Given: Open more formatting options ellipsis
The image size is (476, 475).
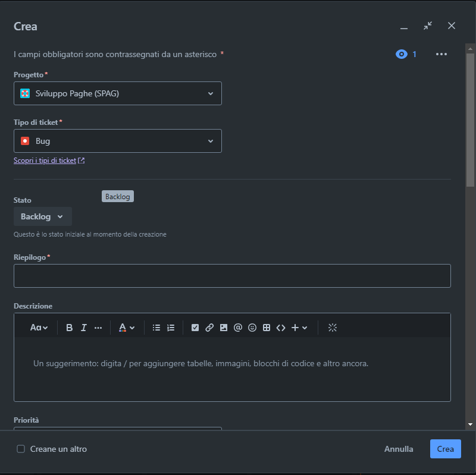Looking at the screenshot, I should (98, 328).
